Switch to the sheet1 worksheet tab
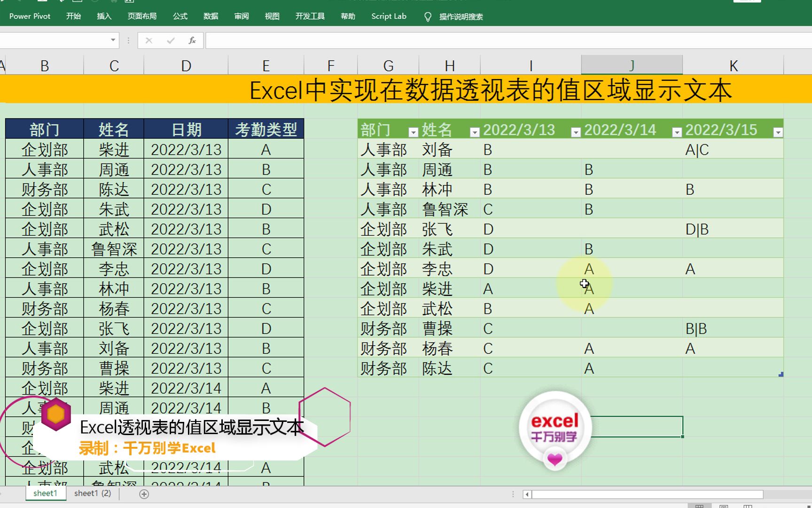The width and height of the screenshot is (812, 508). pos(45,493)
